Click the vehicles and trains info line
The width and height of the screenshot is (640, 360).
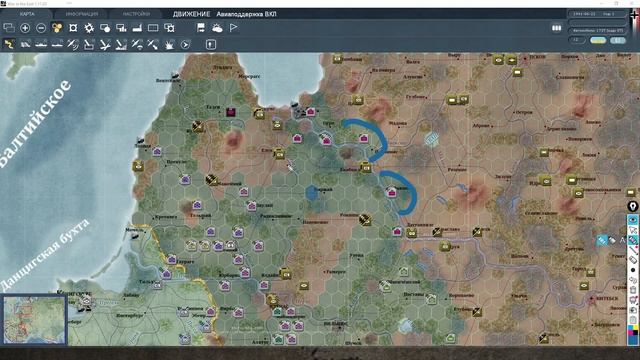(598, 30)
